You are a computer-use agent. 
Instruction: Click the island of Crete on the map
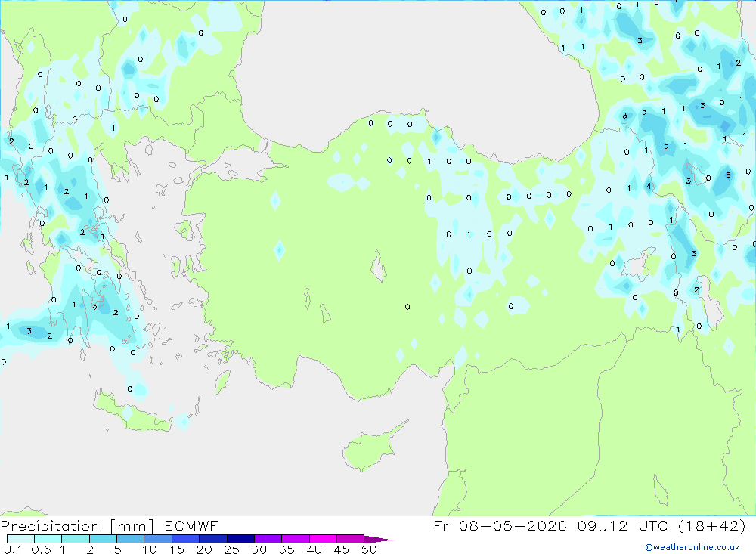click(132, 413)
